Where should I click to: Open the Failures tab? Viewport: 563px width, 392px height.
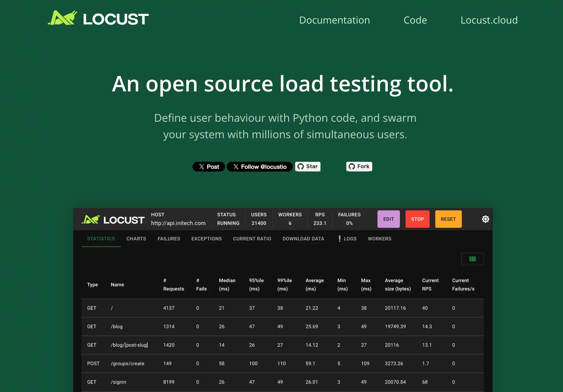point(169,239)
